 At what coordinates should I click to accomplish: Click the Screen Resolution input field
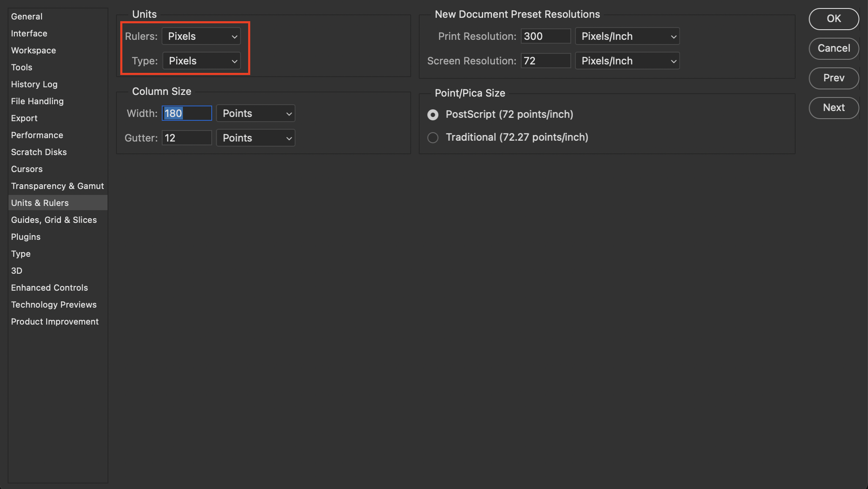pos(545,61)
